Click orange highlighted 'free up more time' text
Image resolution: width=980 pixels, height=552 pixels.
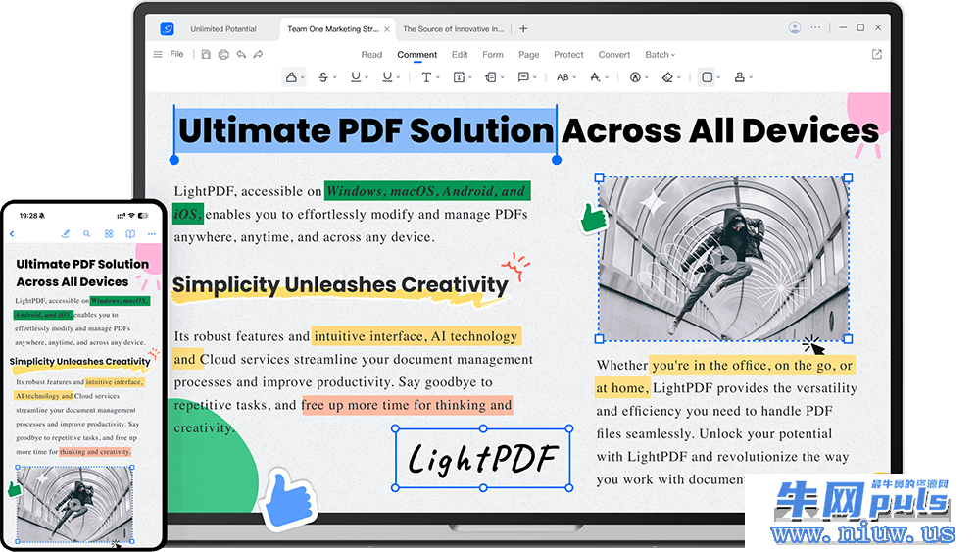point(407,405)
